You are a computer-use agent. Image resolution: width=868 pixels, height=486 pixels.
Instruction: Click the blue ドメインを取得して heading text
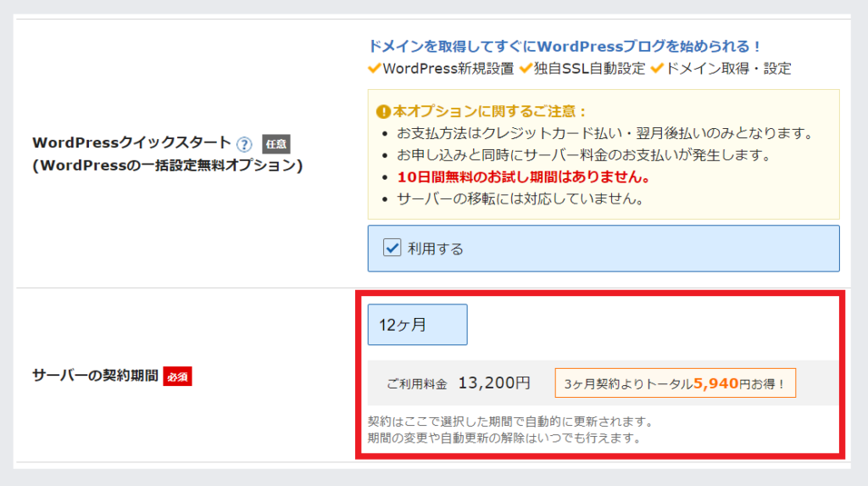pos(565,46)
